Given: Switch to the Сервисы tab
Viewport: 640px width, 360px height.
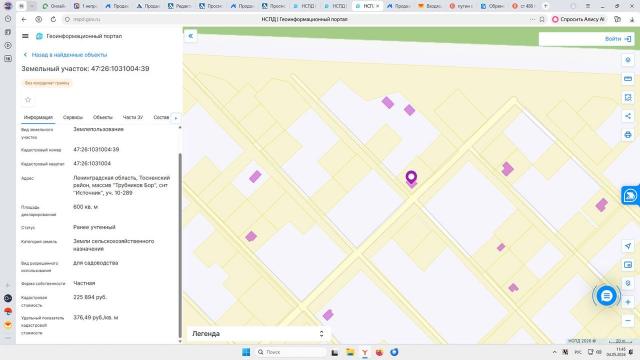Looking at the screenshot, I should (73, 117).
